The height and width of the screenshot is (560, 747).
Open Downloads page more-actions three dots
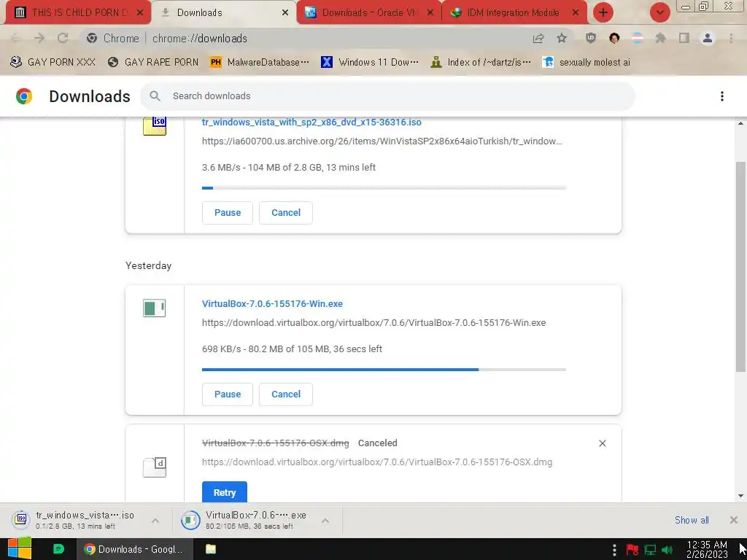(722, 96)
